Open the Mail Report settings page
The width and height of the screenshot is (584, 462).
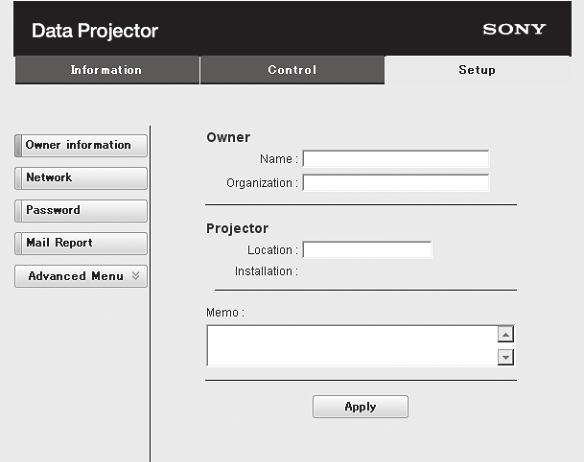81,243
